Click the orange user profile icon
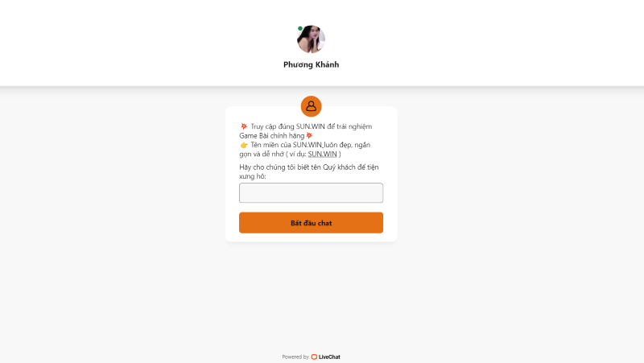Screen dimensions: 644x363 coord(311,106)
